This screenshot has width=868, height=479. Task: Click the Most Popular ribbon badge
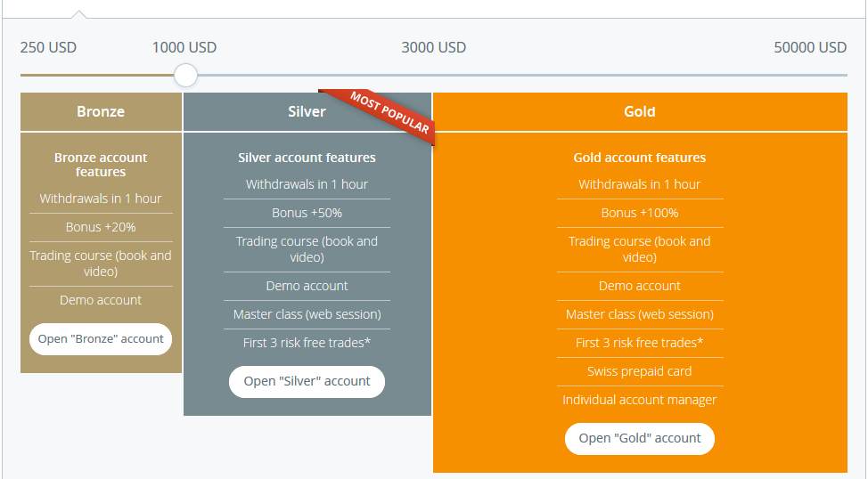point(389,113)
